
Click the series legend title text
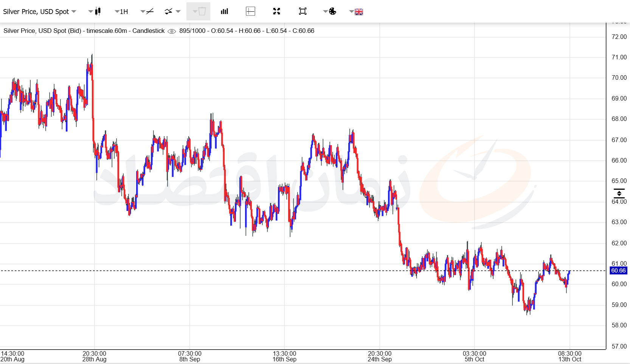pos(84,31)
